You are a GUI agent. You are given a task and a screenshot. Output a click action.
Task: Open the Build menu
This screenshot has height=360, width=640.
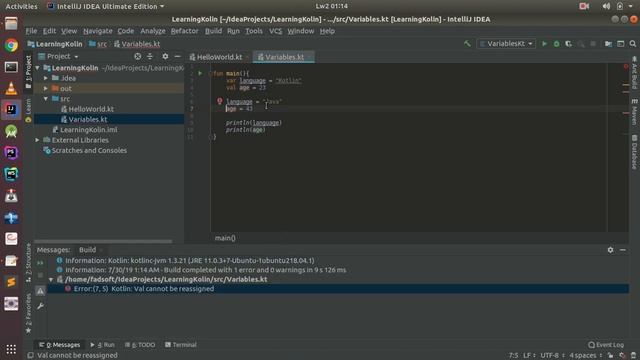point(213,31)
